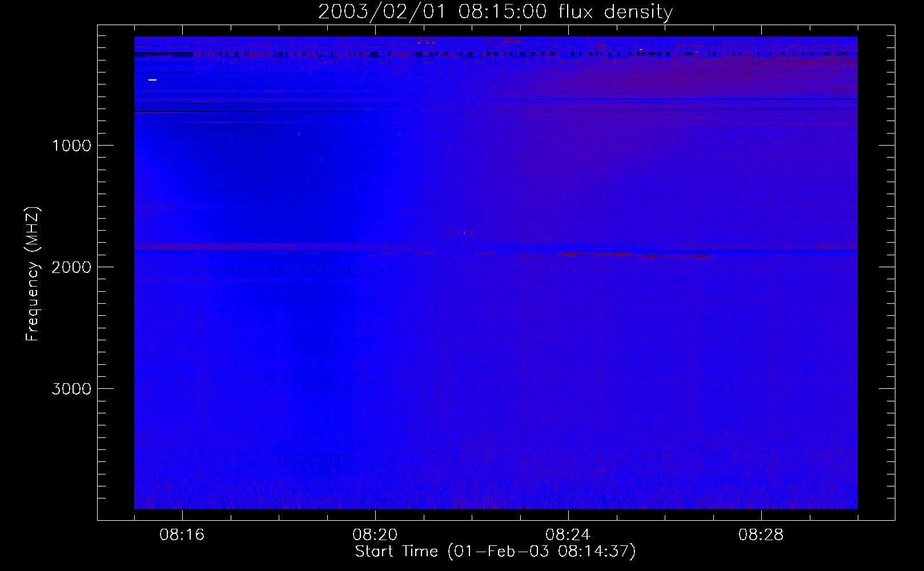The height and width of the screenshot is (571, 924).
Task: Select the 08:16 time tick label
Action: click(x=182, y=535)
